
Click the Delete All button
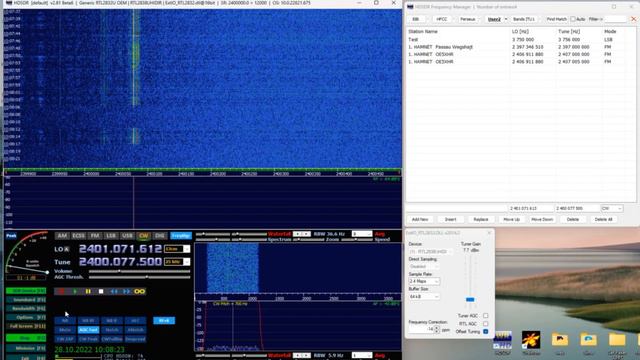tap(604, 220)
